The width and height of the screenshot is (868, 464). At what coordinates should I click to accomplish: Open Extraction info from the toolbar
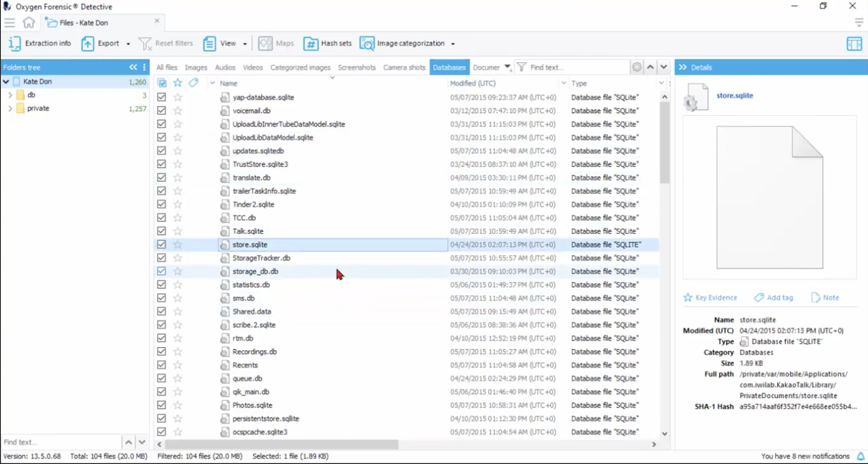(x=40, y=43)
